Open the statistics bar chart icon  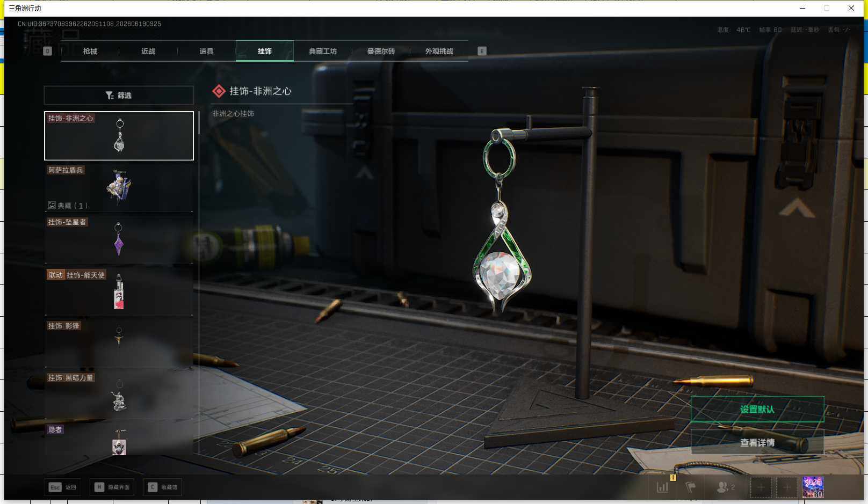pyautogui.click(x=663, y=487)
